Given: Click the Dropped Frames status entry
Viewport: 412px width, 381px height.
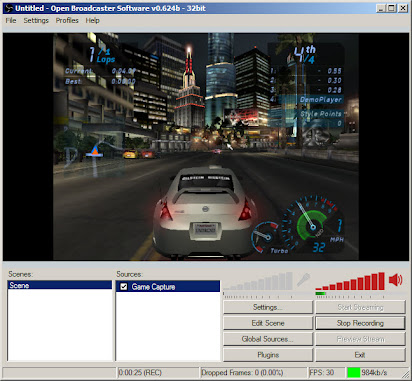Looking at the screenshot, I should click(x=242, y=373).
